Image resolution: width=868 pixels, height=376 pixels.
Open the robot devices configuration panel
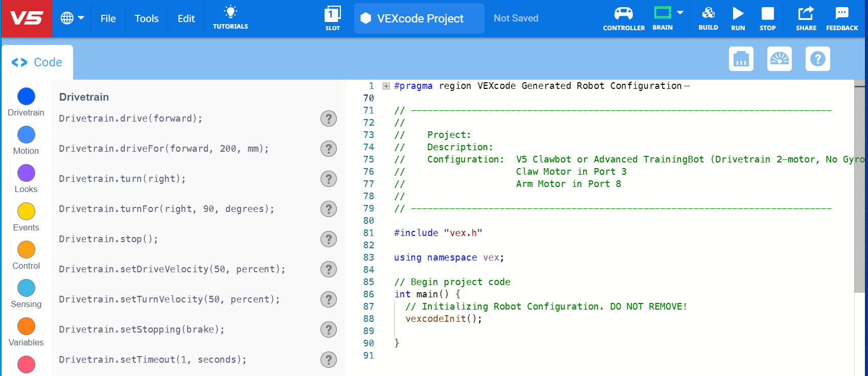(741, 59)
